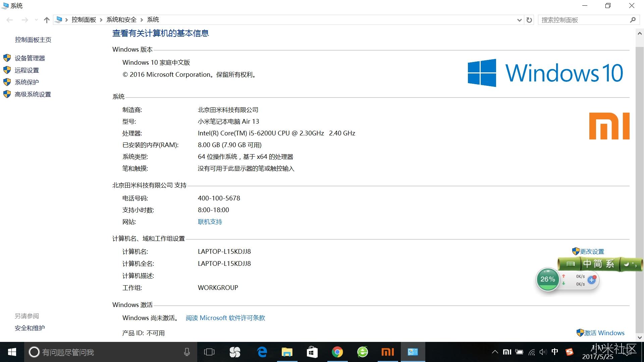This screenshot has width=644, height=362.
Task: Click Sogou S icon in tray
Action: point(570,352)
